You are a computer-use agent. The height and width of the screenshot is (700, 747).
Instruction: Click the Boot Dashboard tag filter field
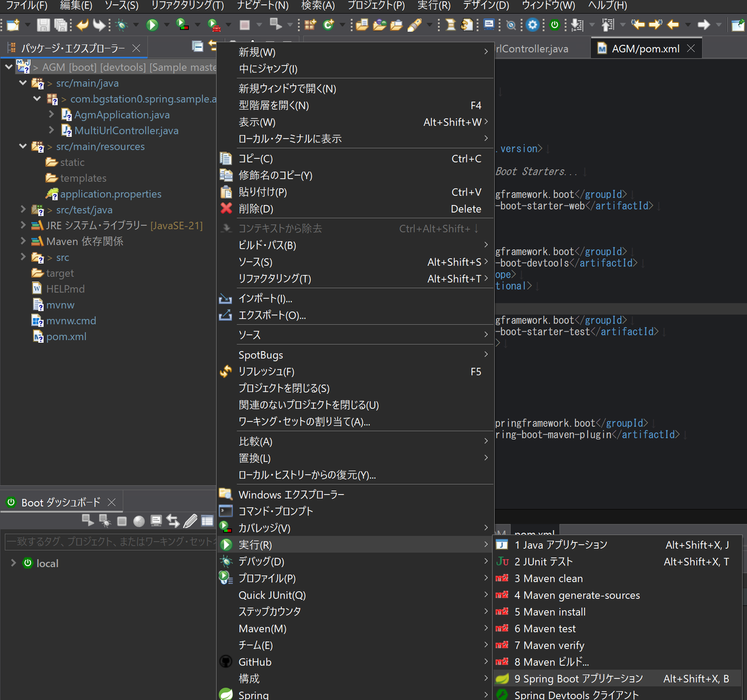click(110, 541)
